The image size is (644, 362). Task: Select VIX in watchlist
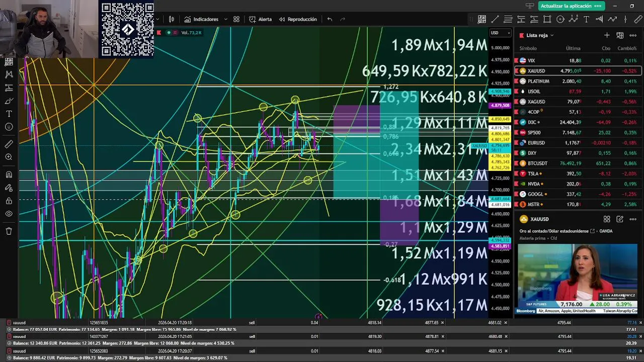click(x=578, y=60)
